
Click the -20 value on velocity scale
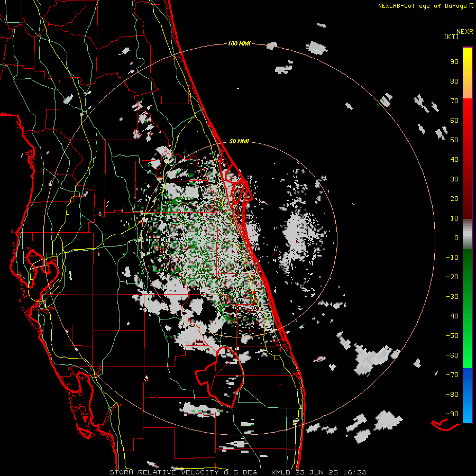point(452,277)
